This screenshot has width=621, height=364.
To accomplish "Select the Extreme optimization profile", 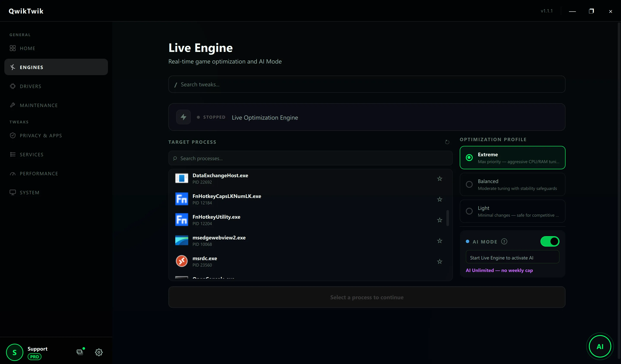I will (512, 157).
